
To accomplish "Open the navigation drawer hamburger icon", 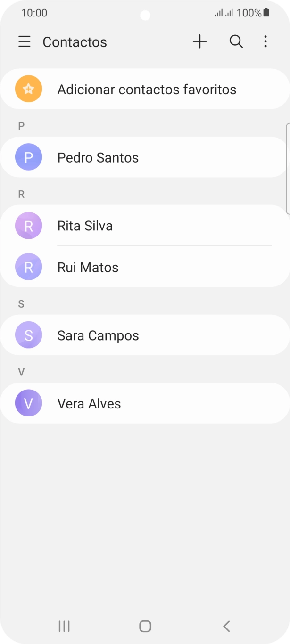I will (24, 41).
